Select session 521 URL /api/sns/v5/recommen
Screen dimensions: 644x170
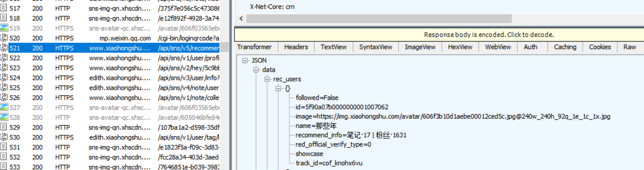pos(189,48)
